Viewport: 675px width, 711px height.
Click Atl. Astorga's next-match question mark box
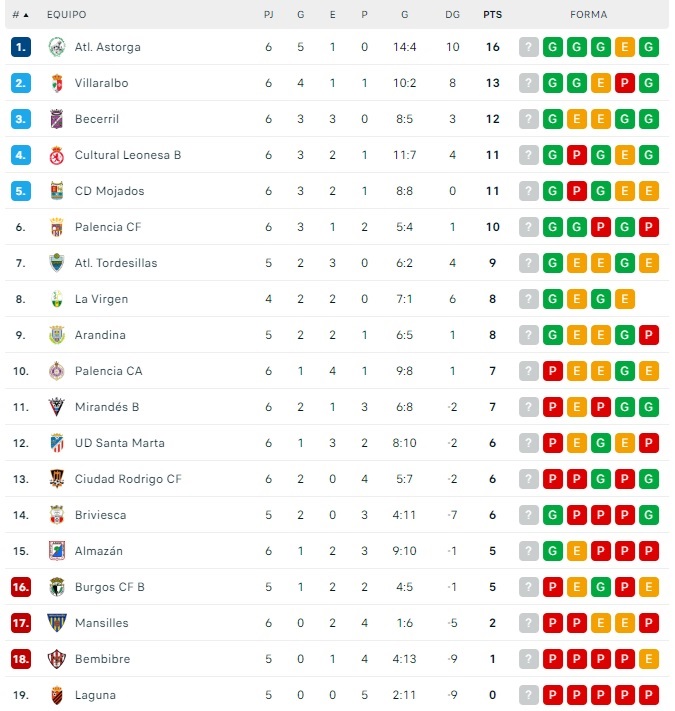[529, 47]
